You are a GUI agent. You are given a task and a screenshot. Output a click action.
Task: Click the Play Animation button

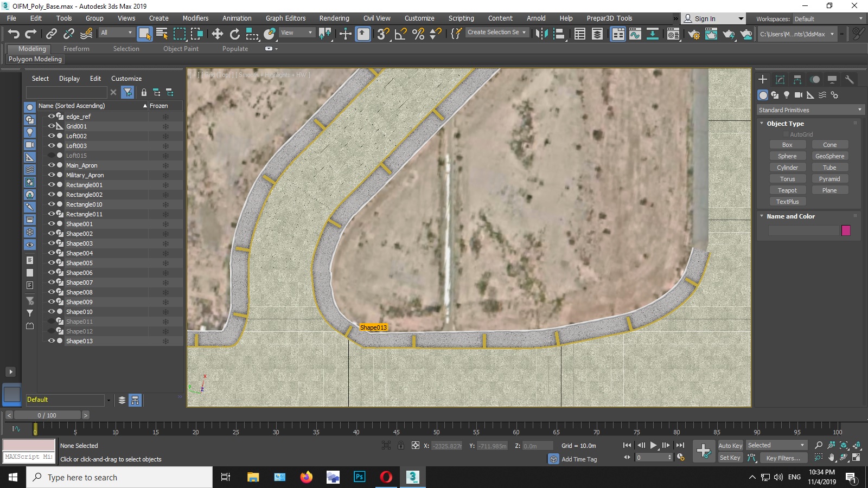[654, 445]
